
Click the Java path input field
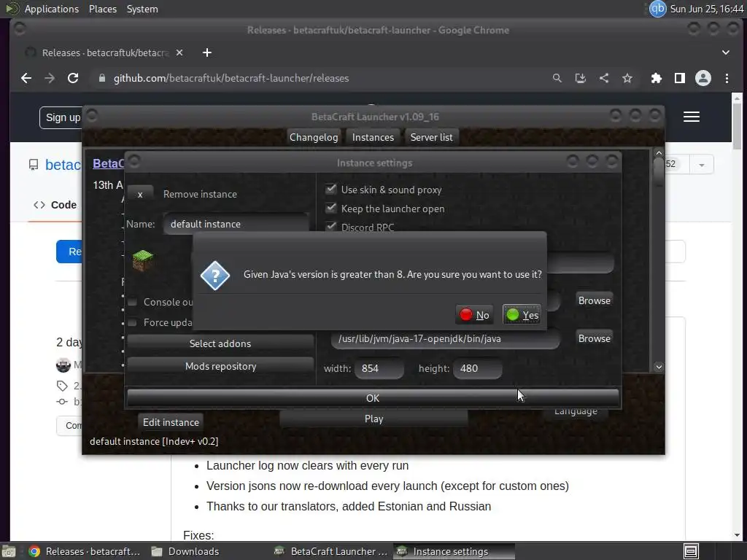click(x=446, y=338)
